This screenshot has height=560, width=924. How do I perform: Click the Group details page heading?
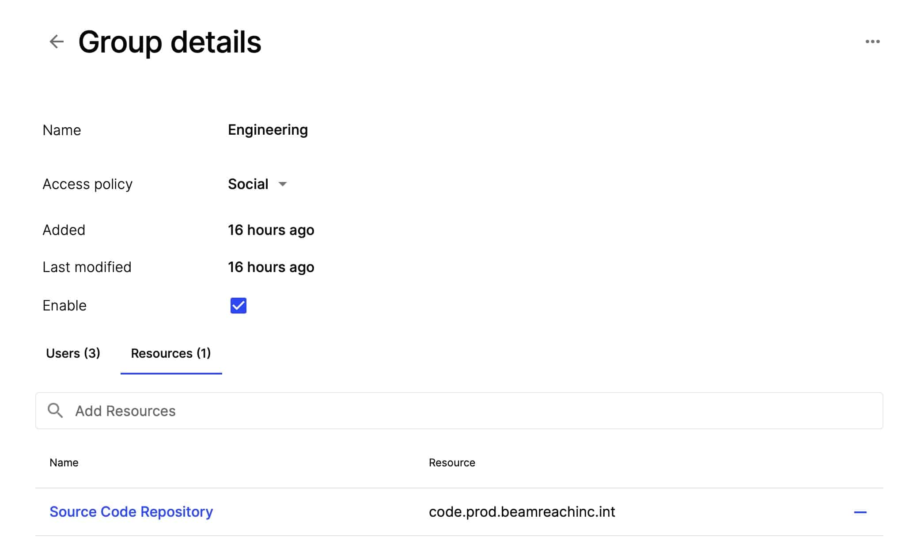click(170, 42)
